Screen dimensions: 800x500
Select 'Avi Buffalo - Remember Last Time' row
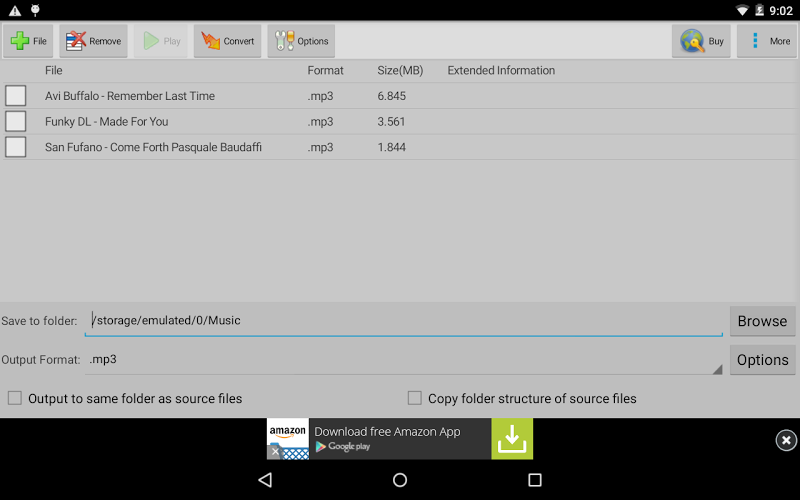pyautogui.click(x=400, y=96)
